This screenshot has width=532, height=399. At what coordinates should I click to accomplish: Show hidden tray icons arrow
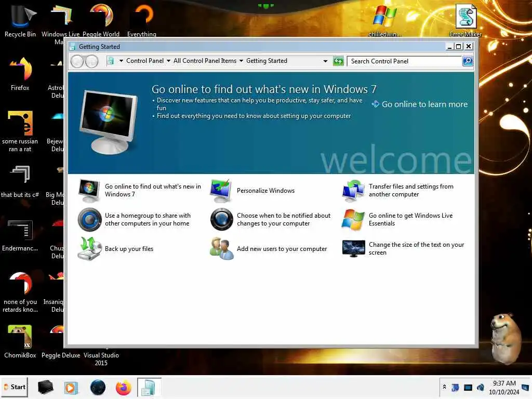(x=445, y=387)
